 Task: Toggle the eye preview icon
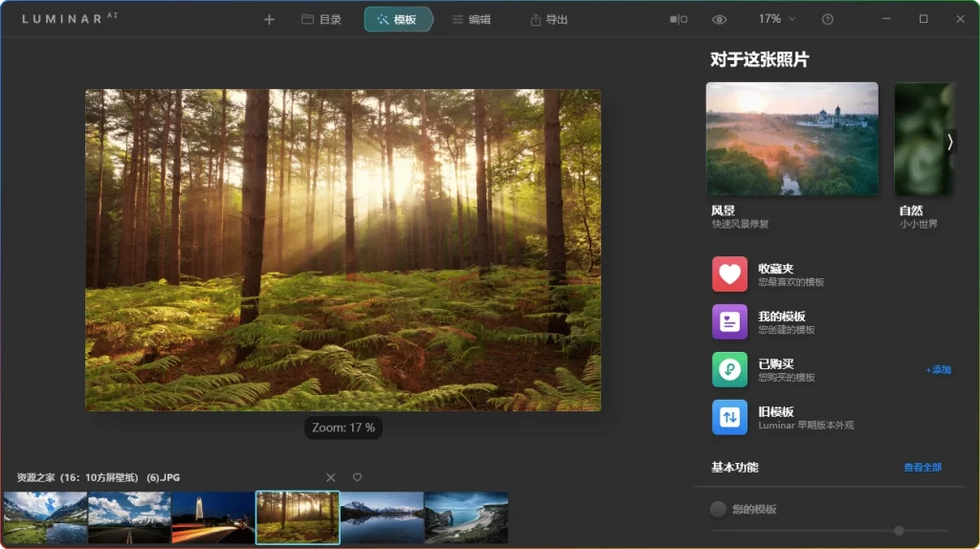[x=720, y=19]
